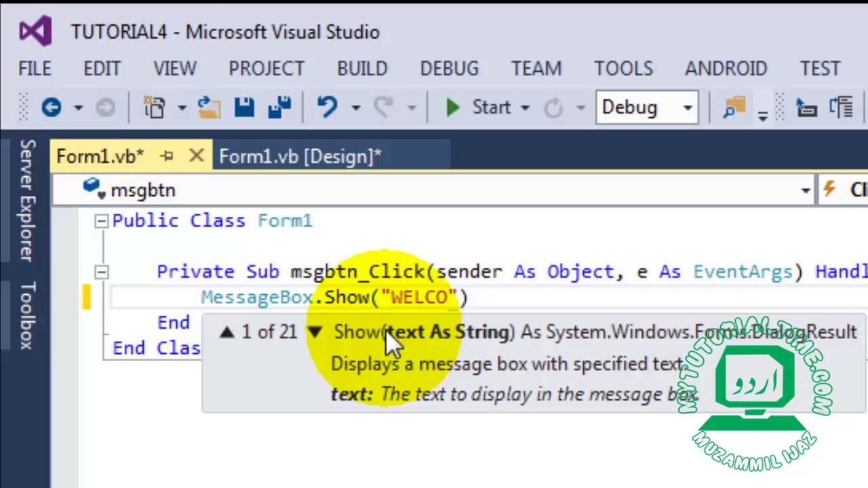Open the DEBUG menu
Screen dimensions: 868x488
pos(450,68)
